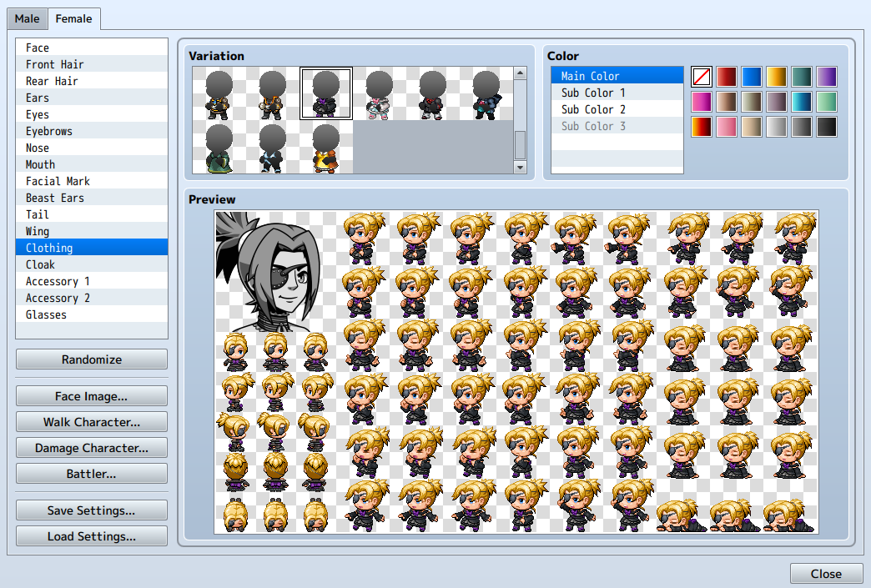Click Load Settings button
871x588 pixels.
(x=92, y=536)
